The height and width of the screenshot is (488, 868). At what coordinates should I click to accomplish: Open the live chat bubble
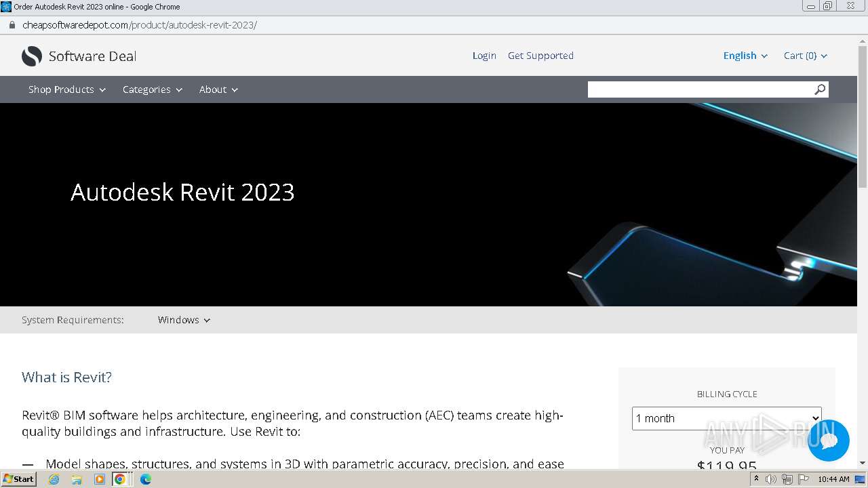point(829,441)
